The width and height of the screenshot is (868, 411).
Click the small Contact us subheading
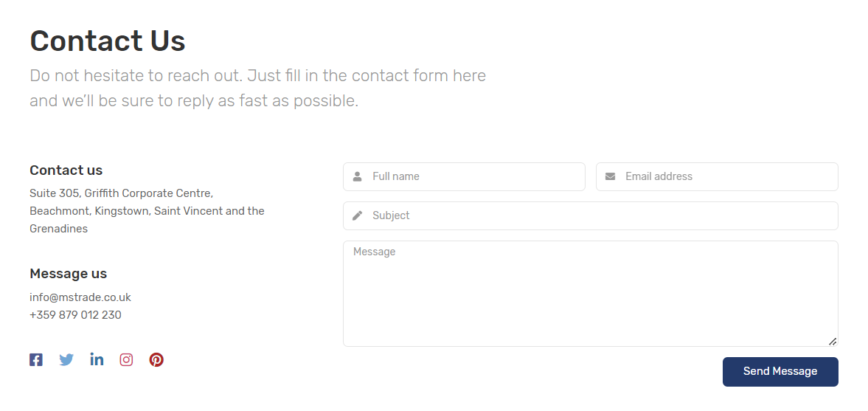(x=66, y=170)
